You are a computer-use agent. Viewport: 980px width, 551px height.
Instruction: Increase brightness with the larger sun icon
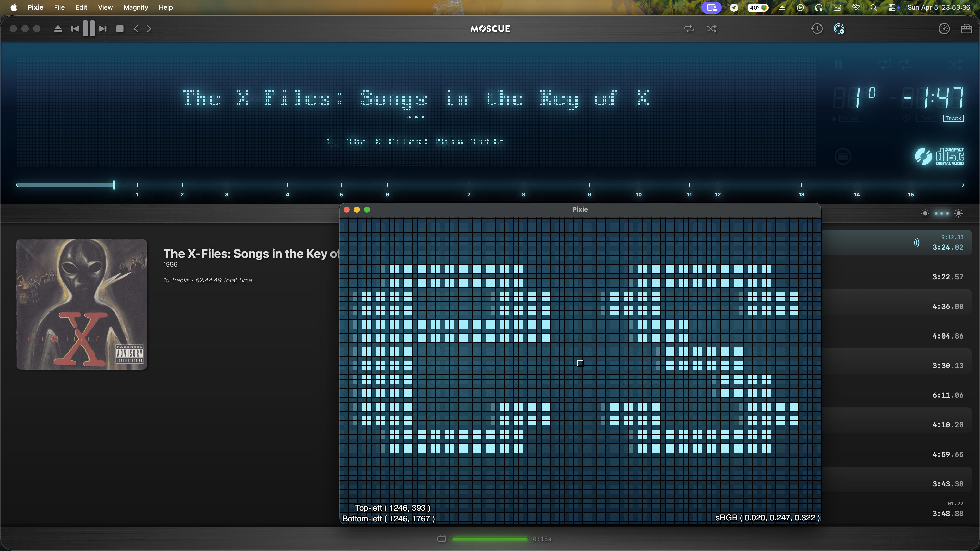(959, 213)
